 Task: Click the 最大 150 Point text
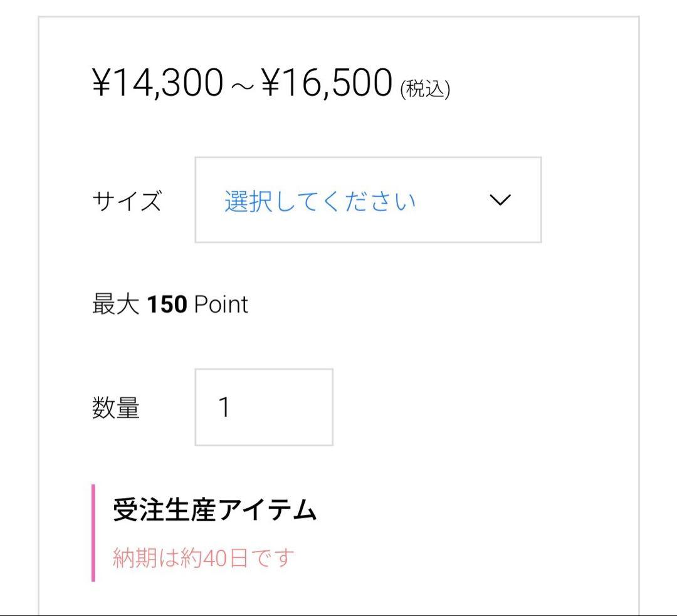tap(169, 305)
